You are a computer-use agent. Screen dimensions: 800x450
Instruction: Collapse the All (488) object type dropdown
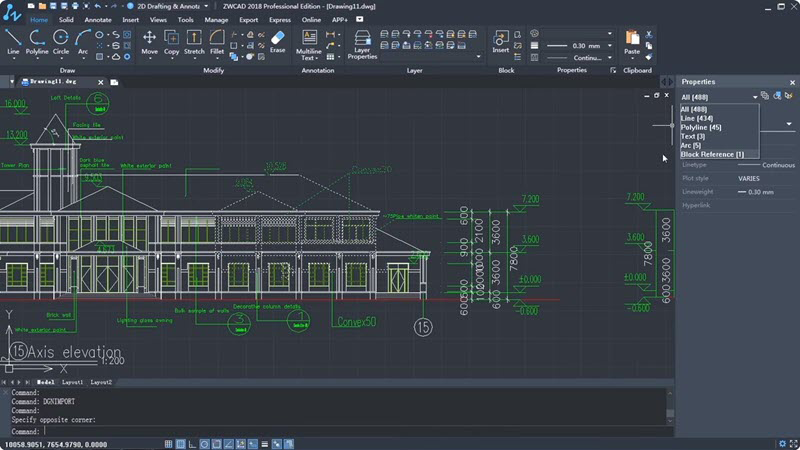(x=755, y=97)
